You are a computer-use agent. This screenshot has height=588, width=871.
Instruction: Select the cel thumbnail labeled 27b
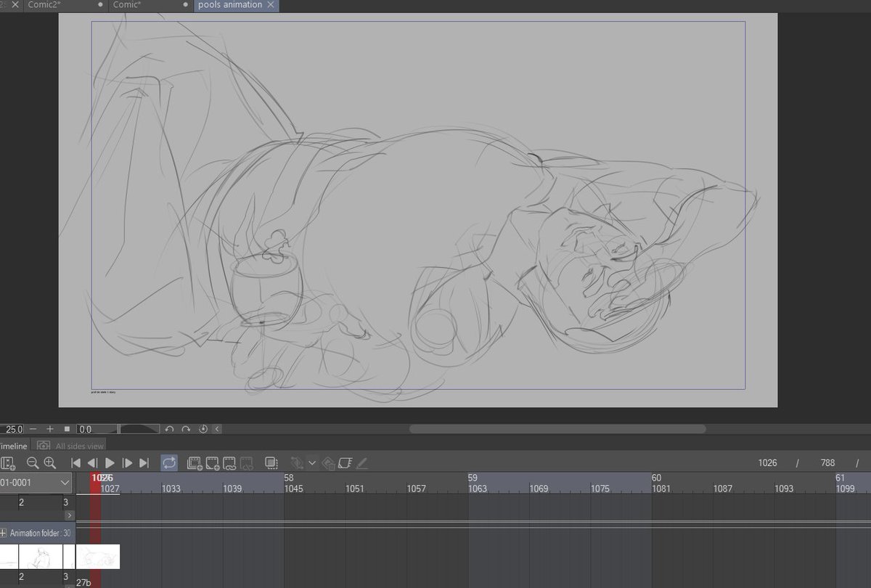tap(98, 557)
